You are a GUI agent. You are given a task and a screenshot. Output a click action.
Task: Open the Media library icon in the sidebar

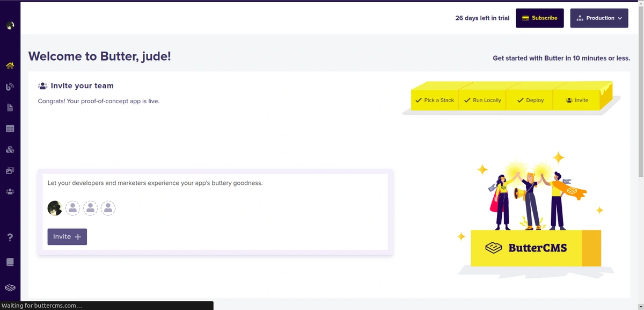[x=10, y=170]
